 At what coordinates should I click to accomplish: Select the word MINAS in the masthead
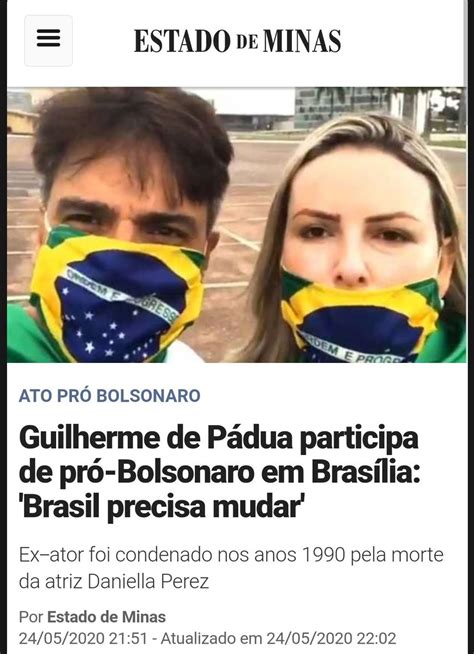[x=302, y=41]
